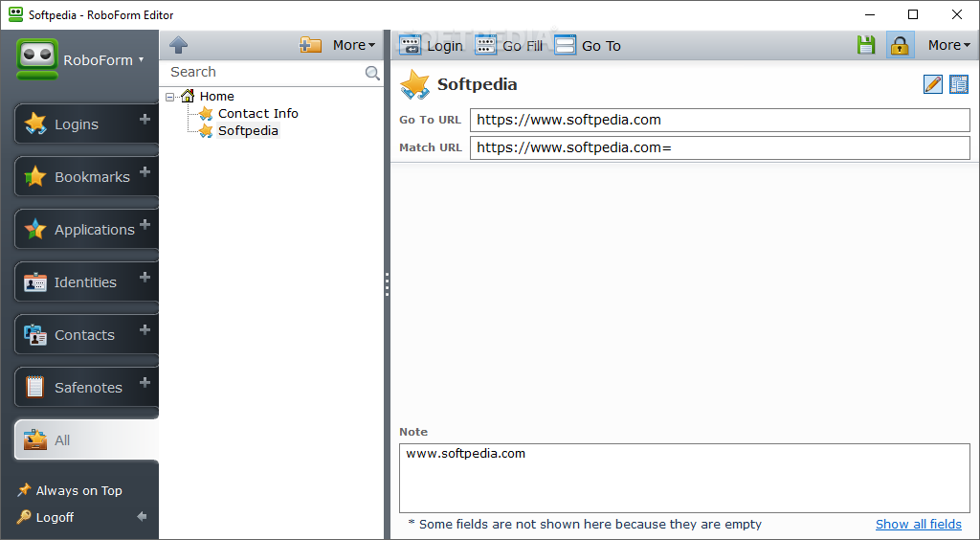Image resolution: width=980 pixels, height=540 pixels.
Task: Click inside the Note text area
Action: 684,478
